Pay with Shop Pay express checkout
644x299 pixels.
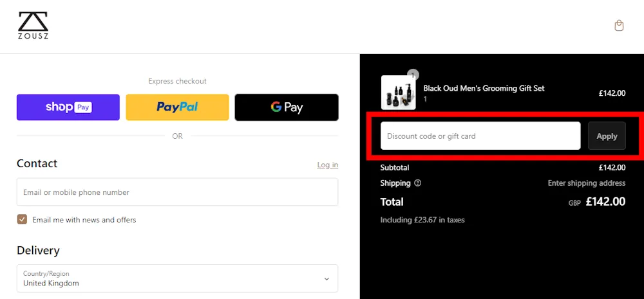point(68,107)
